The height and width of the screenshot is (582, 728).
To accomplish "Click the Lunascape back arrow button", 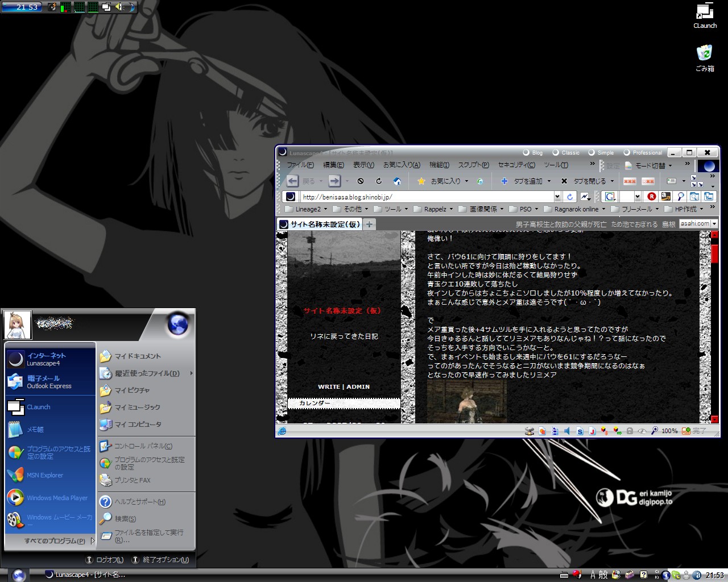I will pyautogui.click(x=292, y=181).
